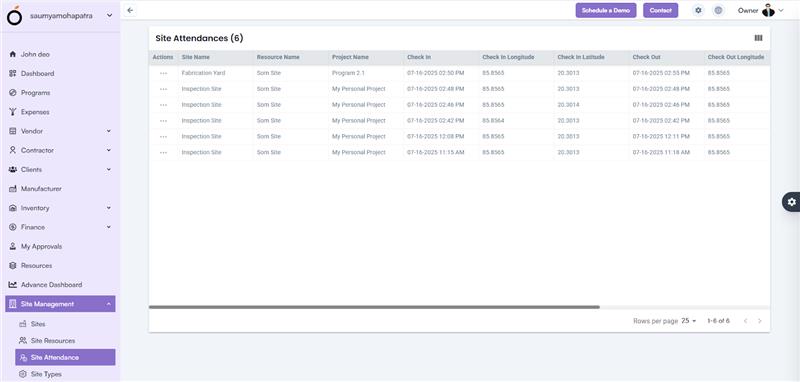
Task: Click the horizontal scrollbar under the table
Action: click(x=374, y=307)
